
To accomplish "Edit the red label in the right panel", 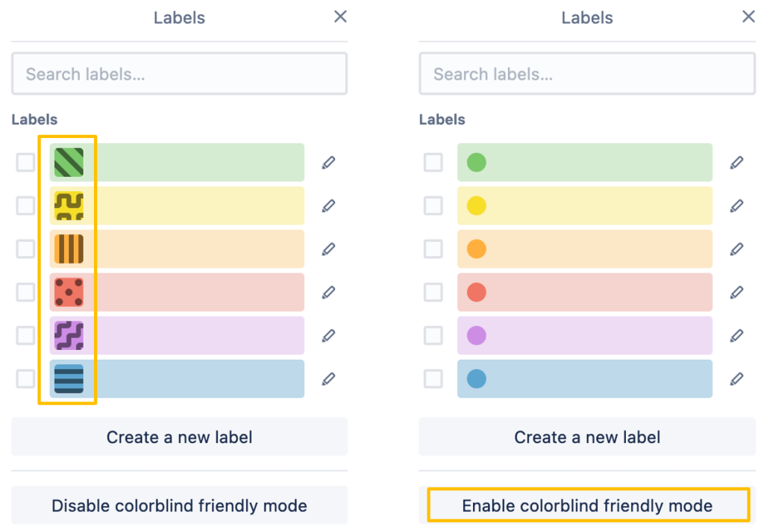I will pos(737,292).
